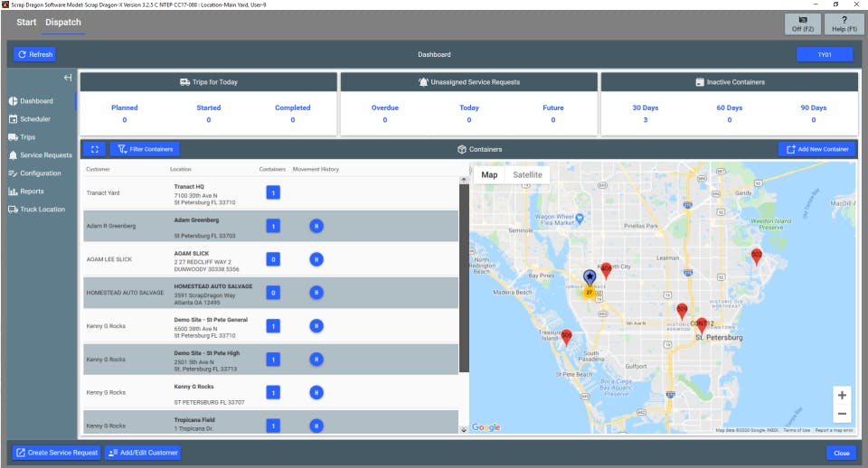
Task: Open movement history for Adam Greenberg
Action: (x=316, y=226)
